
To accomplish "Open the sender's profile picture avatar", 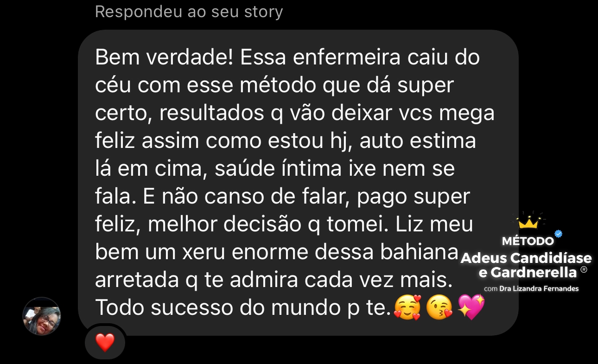I will point(42,316).
